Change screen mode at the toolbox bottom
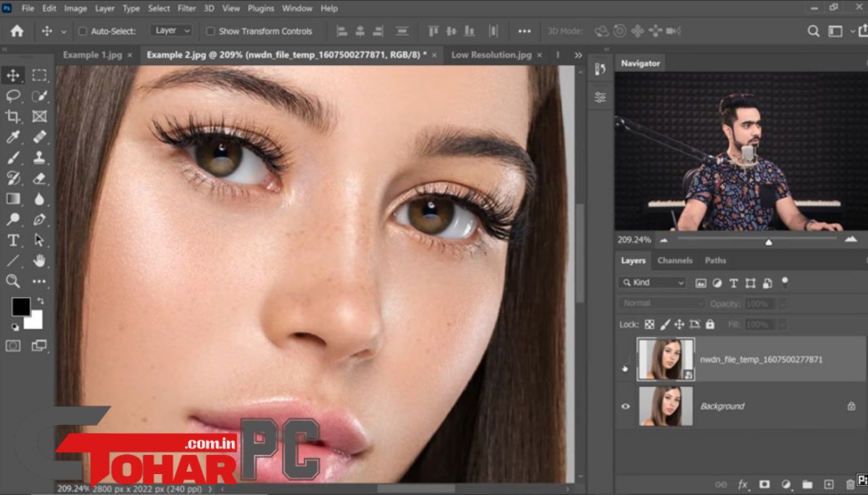The height and width of the screenshot is (495, 868). click(39, 346)
